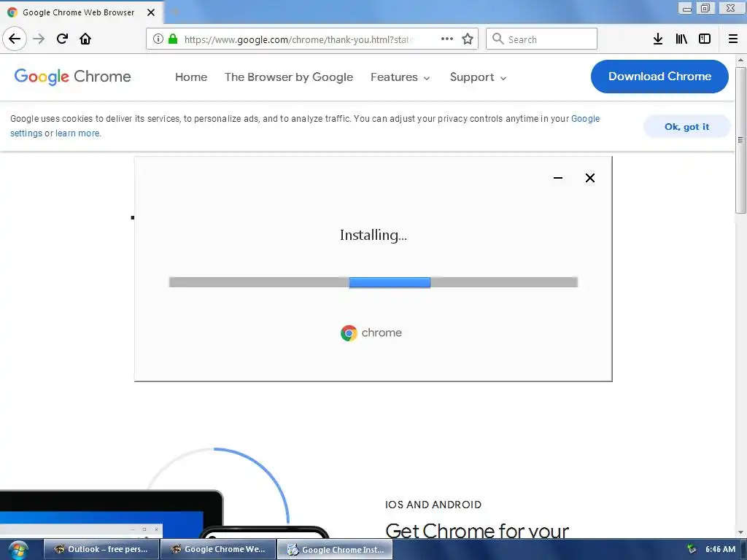The height and width of the screenshot is (560, 747).
Task: Click the IOS AND ANDROID heading
Action: pyautogui.click(x=433, y=505)
